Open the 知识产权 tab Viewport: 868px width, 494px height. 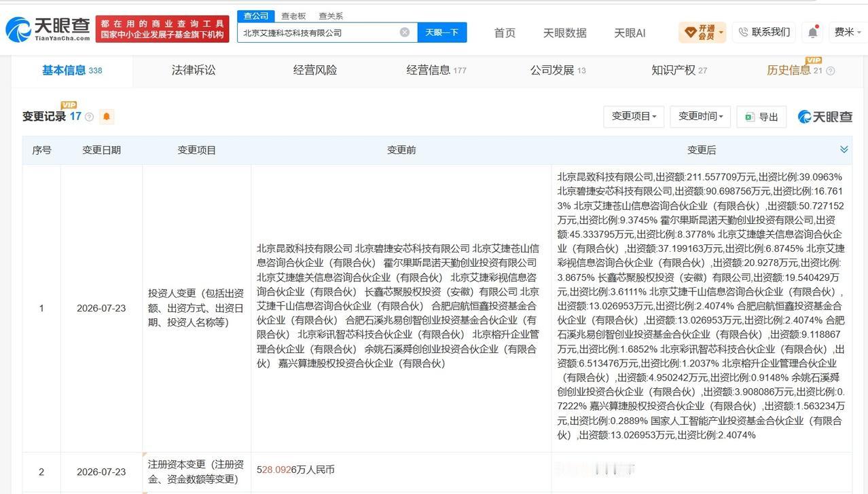coord(679,70)
